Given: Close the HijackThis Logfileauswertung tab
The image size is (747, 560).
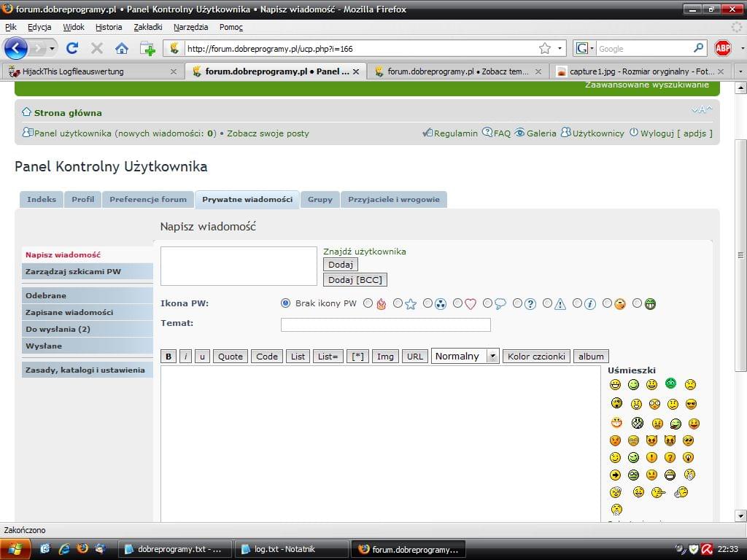Looking at the screenshot, I should [174, 71].
